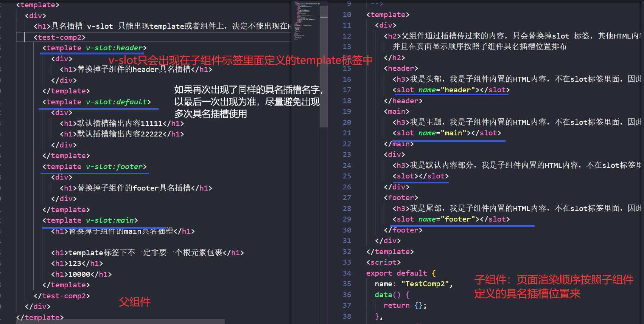
Task: Click the opening <header> tag on line 15
Action: tap(401, 68)
